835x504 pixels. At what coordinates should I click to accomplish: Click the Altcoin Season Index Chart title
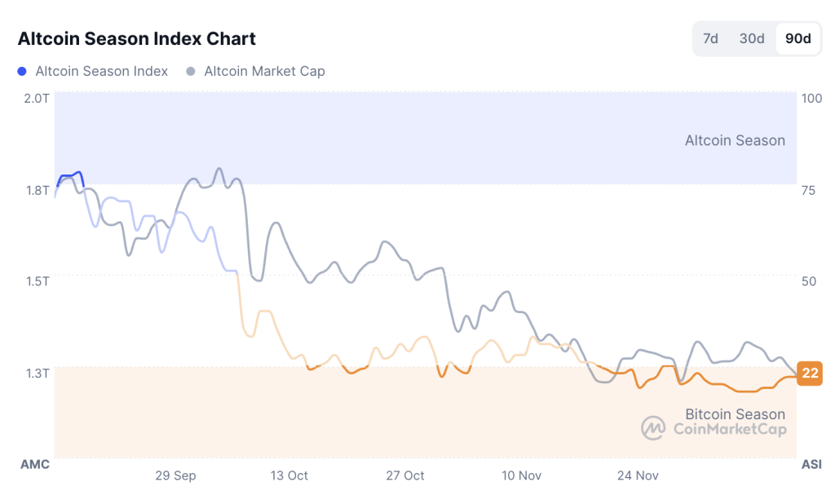(137, 38)
